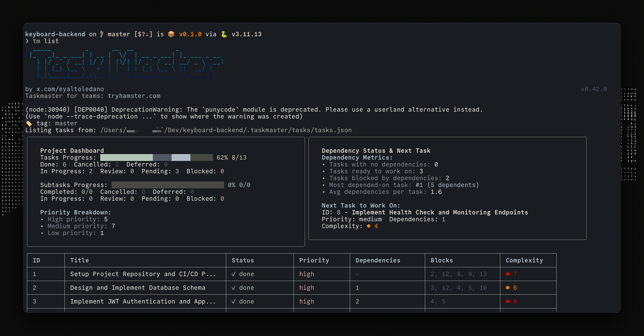Click the prompt chevron before tm list

click(27, 41)
